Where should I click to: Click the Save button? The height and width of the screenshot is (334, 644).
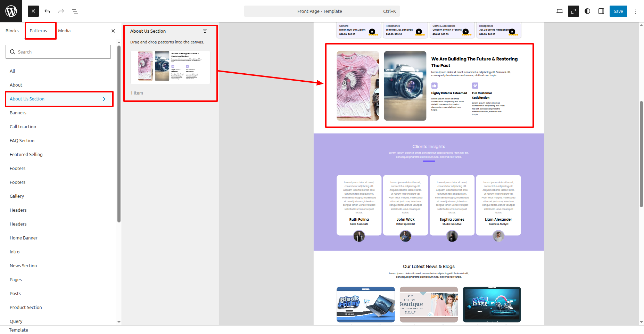click(618, 11)
